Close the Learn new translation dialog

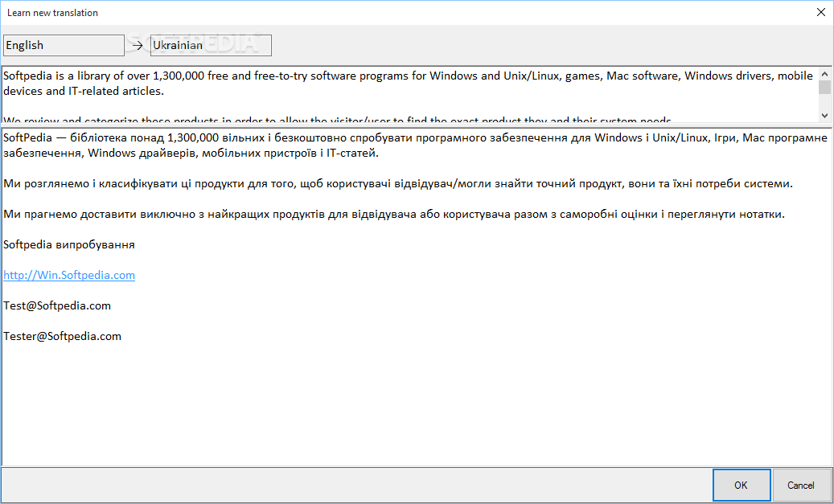tap(820, 12)
